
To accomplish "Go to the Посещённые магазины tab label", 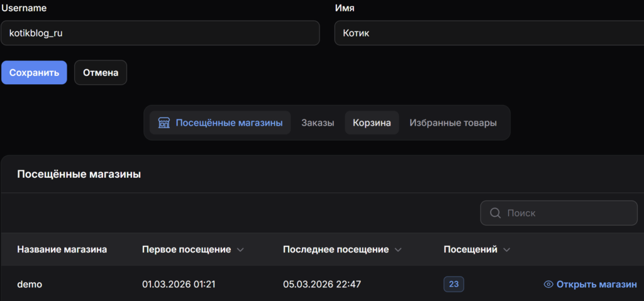I will 229,123.
